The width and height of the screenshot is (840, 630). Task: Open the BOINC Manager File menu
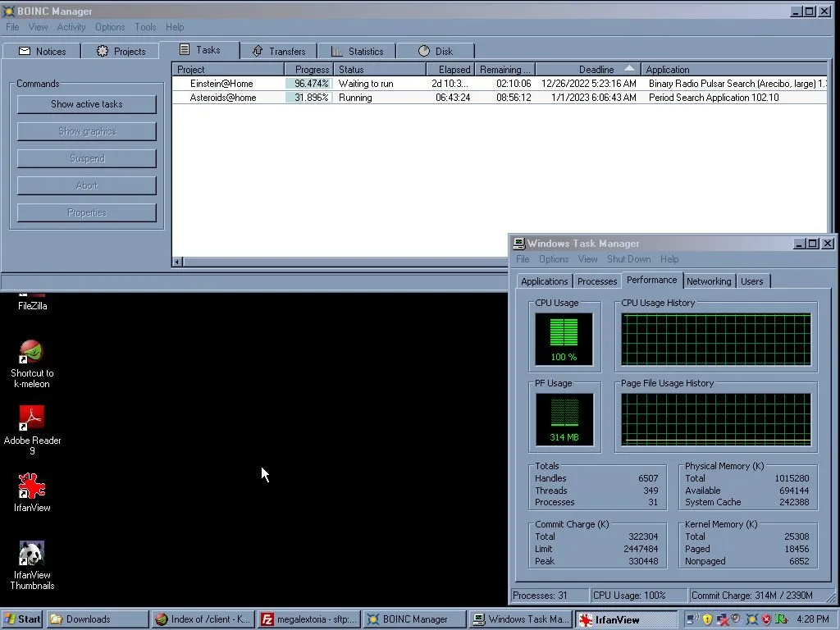tap(12, 27)
